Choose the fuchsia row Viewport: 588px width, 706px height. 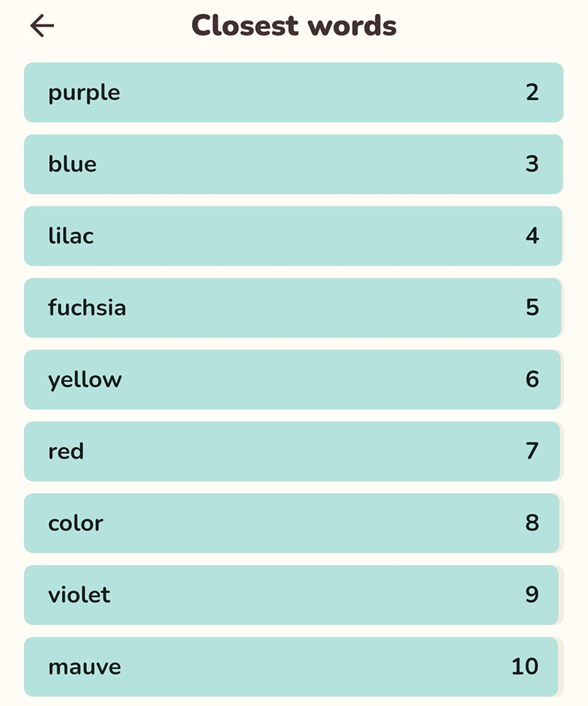coord(293,308)
